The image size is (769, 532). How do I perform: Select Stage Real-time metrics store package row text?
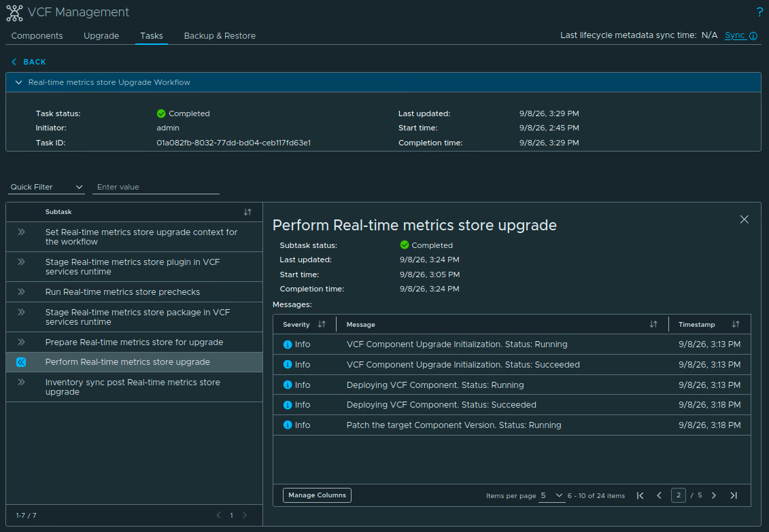137,317
